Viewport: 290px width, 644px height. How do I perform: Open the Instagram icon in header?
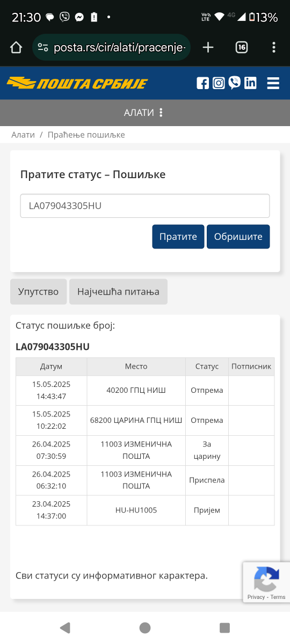219,83
